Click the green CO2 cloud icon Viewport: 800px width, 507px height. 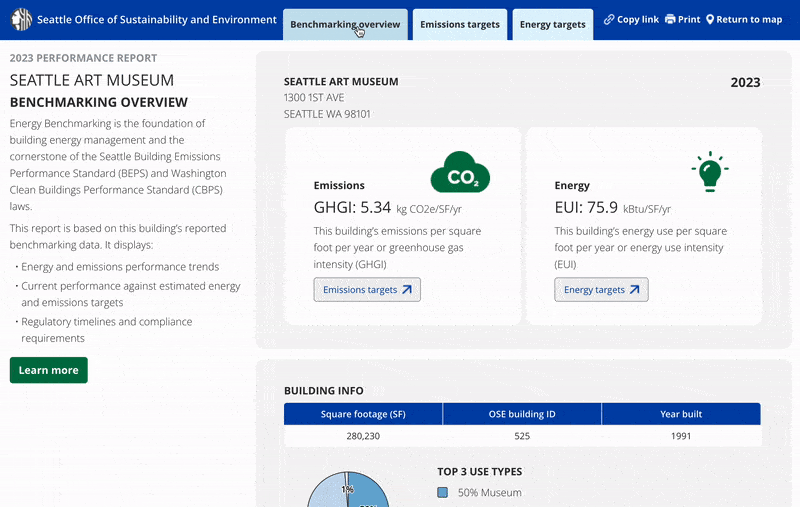pos(460,172)
